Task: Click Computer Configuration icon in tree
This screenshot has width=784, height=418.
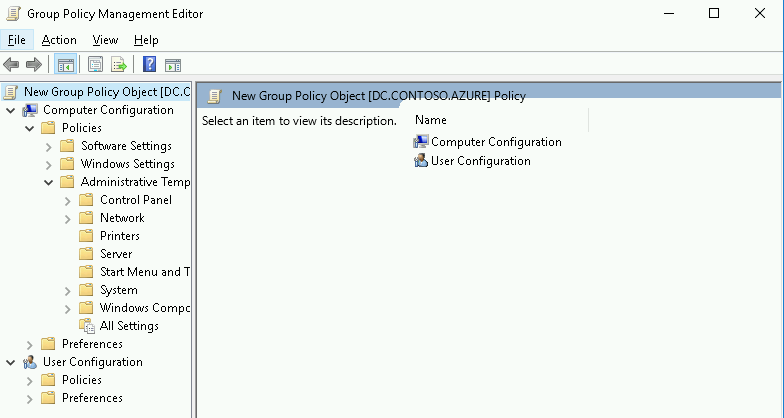Action: [x=30, y=110]
